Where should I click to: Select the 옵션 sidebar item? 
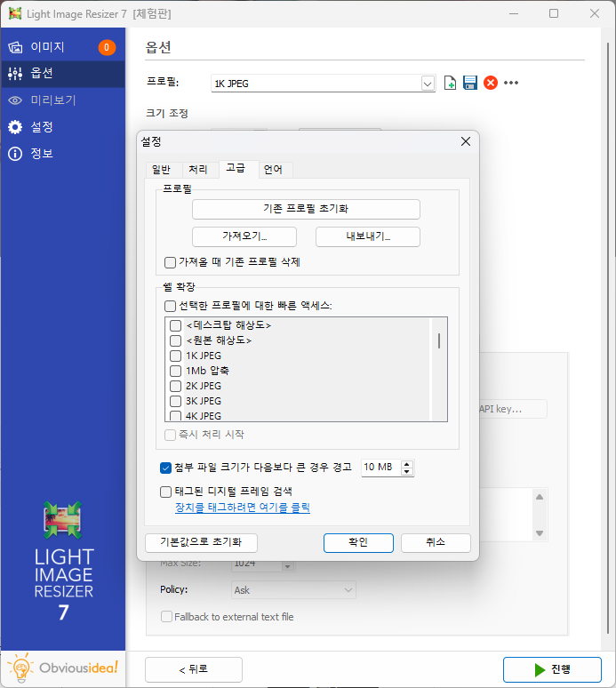pyautogui.click(x=63, y=73)
